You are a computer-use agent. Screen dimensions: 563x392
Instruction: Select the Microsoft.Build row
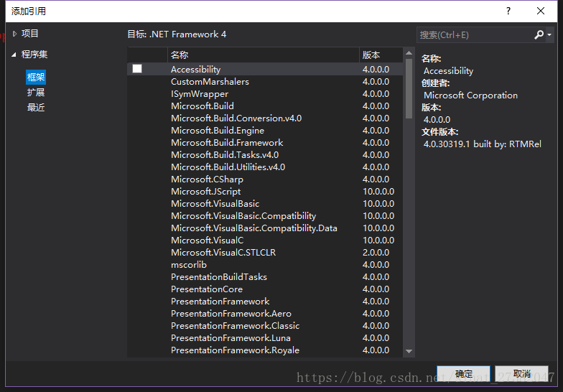[265, 106]
